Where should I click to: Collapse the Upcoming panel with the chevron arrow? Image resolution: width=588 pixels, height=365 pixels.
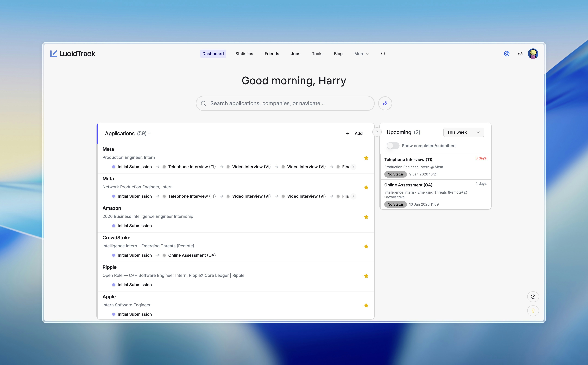click(377, 132)
